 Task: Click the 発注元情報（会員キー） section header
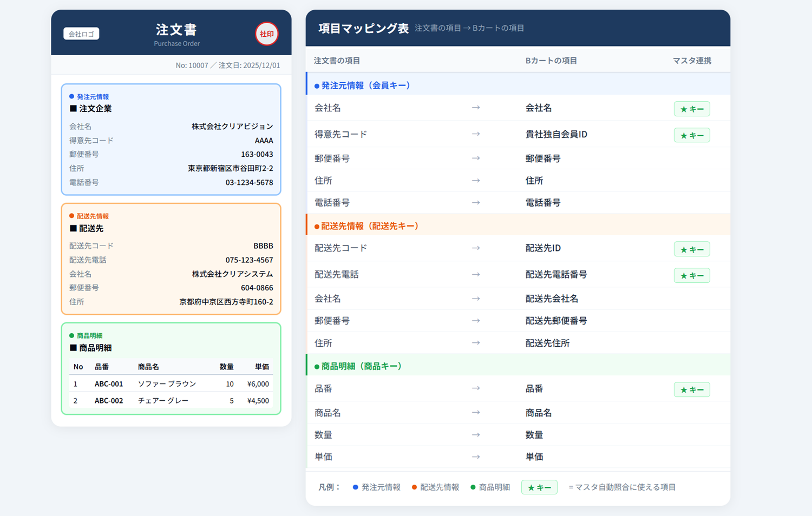365,85
